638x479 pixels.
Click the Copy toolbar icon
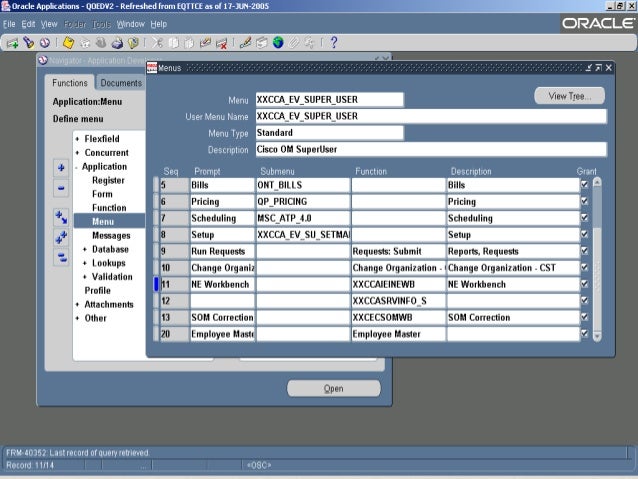point(173,43)
